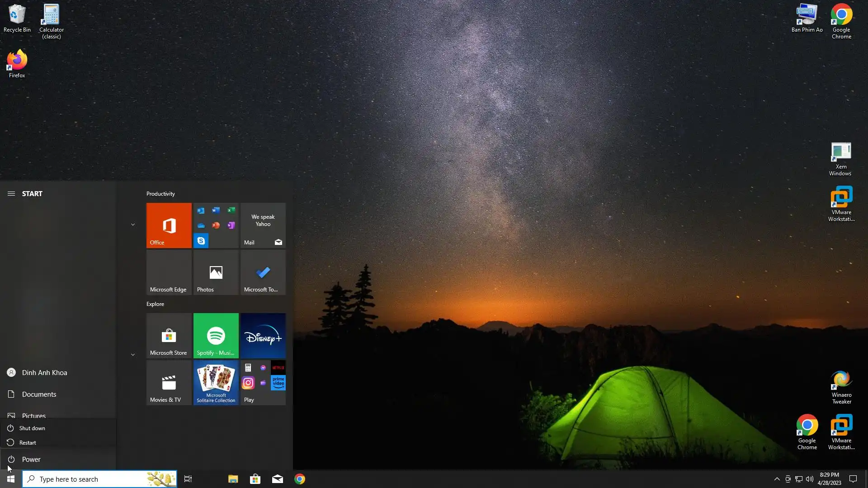
Task: Click the taskbar search box
Action: pos(90,479)
